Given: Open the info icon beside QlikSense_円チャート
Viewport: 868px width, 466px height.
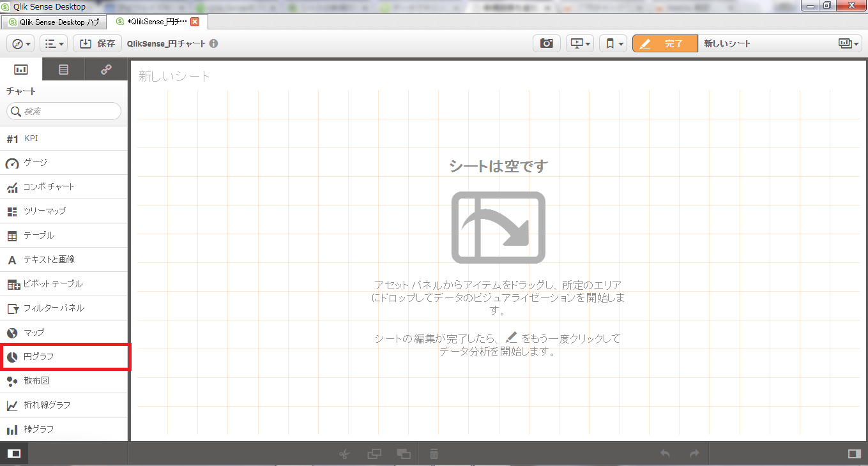Looking at the screenshot, I should click(213, 44).
